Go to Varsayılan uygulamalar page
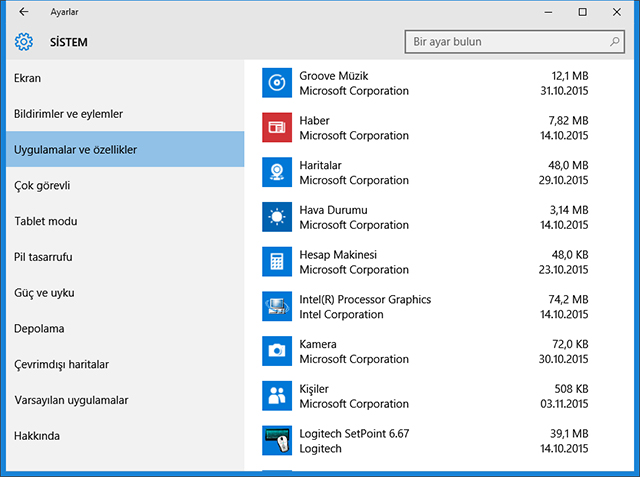Image resolution: width=640 pixels, height=477 pixels. click(125, 400)
